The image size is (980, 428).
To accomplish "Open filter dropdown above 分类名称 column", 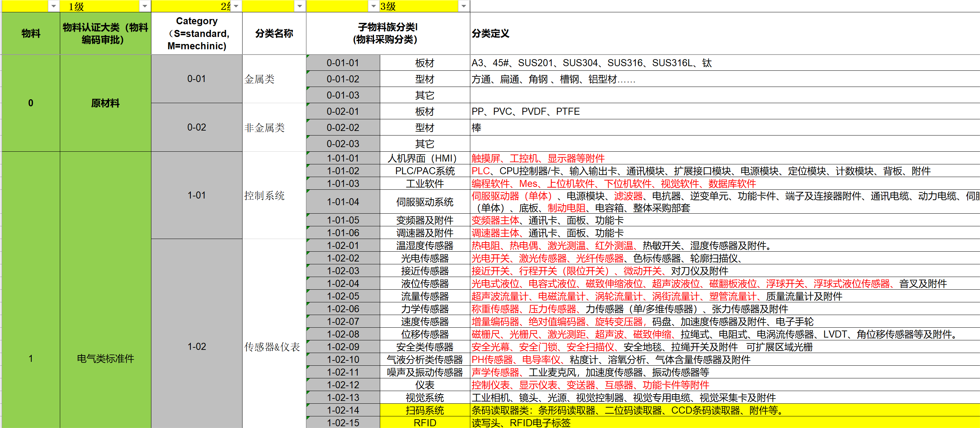I will click(x=300, y=6).
